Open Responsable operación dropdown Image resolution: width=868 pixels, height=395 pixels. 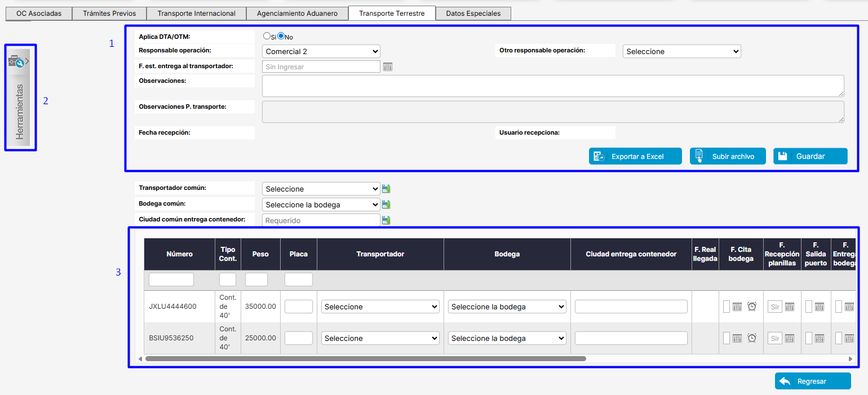[321, 51]
